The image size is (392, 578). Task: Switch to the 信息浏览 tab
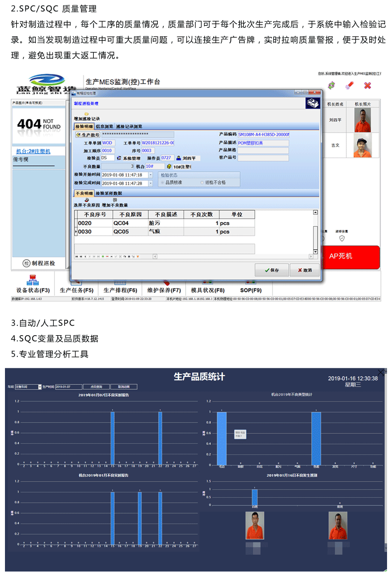(105, 127)
